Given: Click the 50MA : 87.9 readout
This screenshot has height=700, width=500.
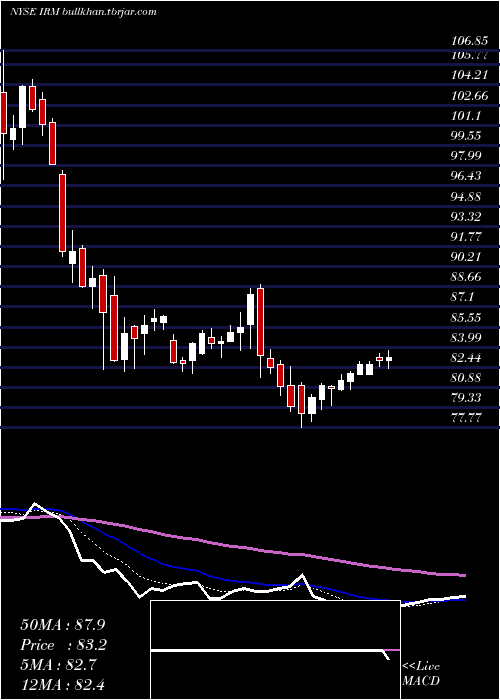Looking at the screenshot, I should point(63,625).
